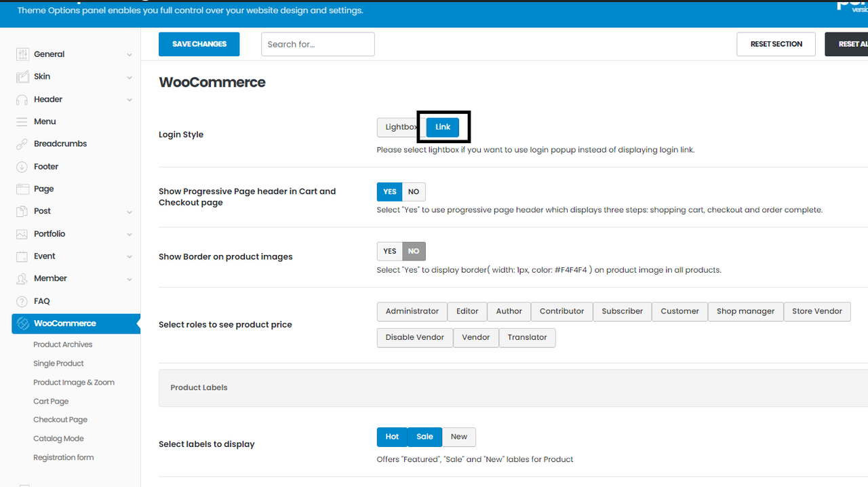Open the Footer options section
Screen dimensions: 868x487
coord(46,166)
